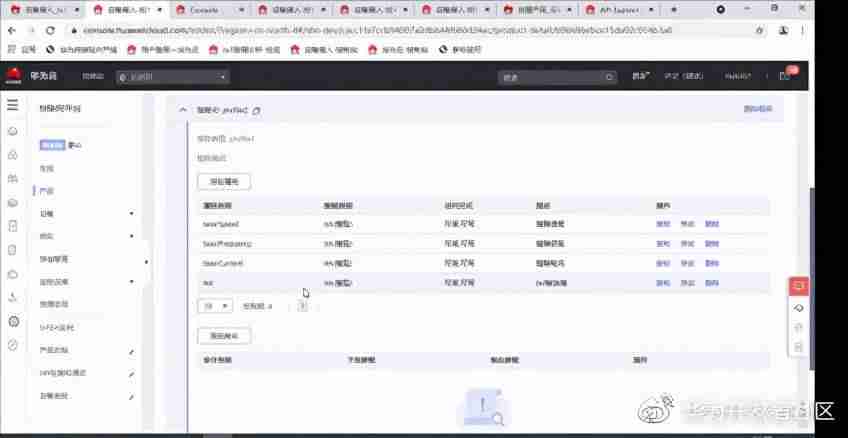Click the SmartSpeed property name cell

pos(221,224)
